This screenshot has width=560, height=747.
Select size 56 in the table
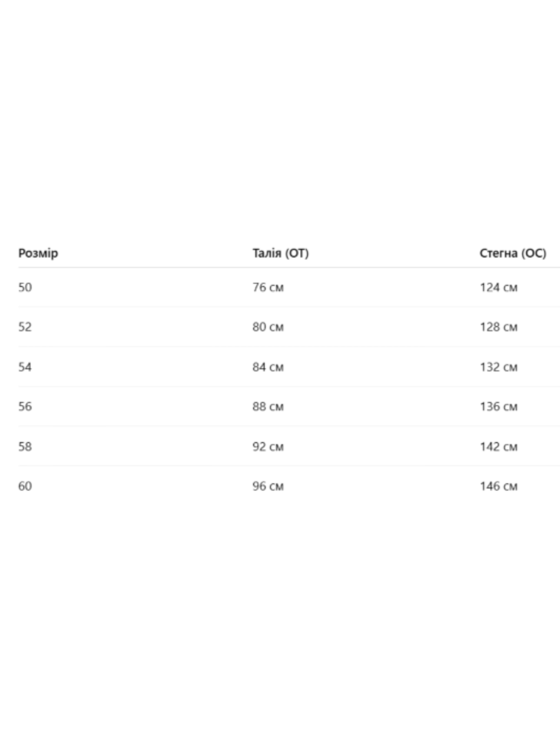pos(25,406)
